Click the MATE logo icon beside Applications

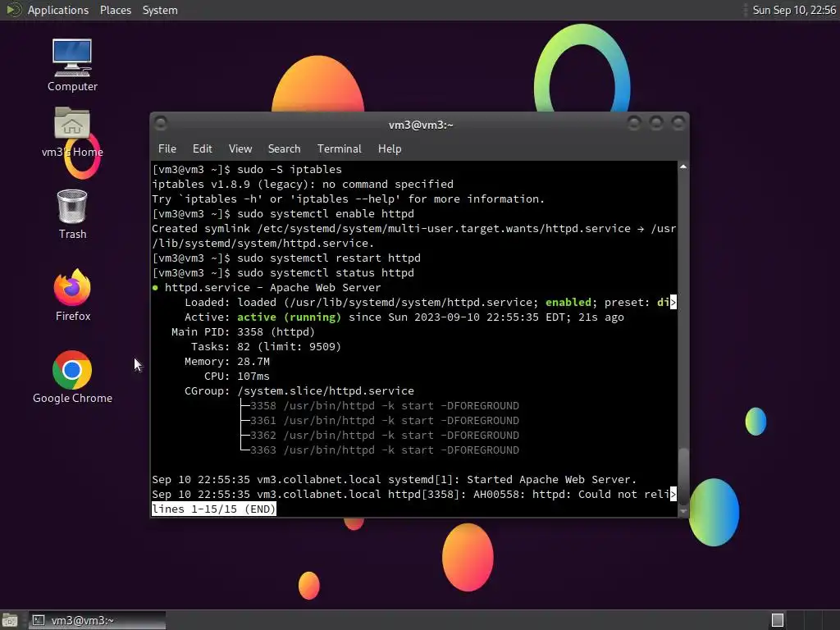[x=13, y=10]
